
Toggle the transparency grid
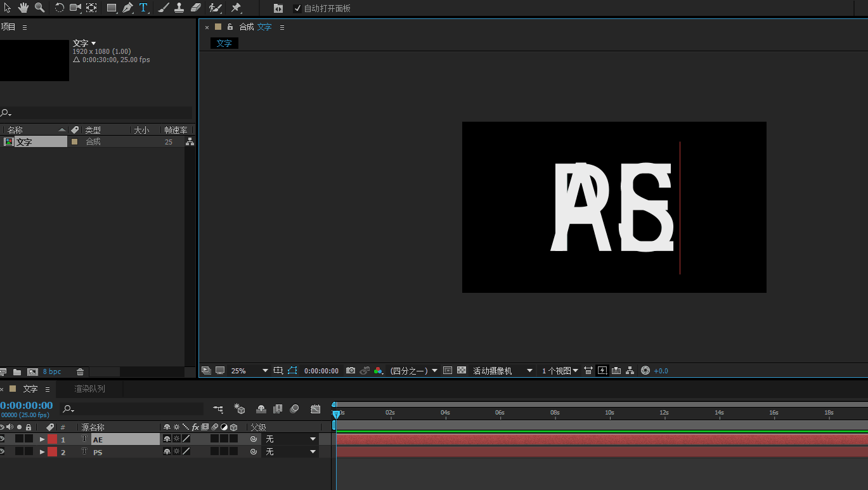[x=462, y=370]
